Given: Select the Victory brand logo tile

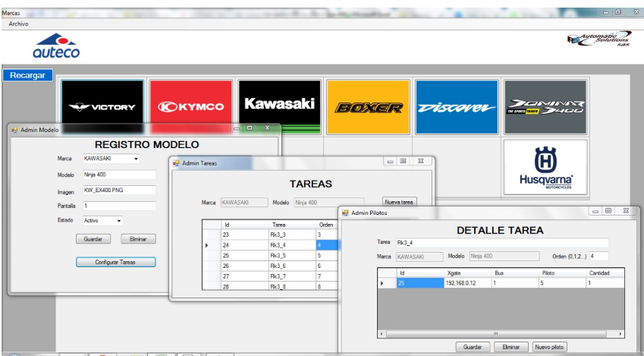Looking at the screenshot, I should [102, 107].
